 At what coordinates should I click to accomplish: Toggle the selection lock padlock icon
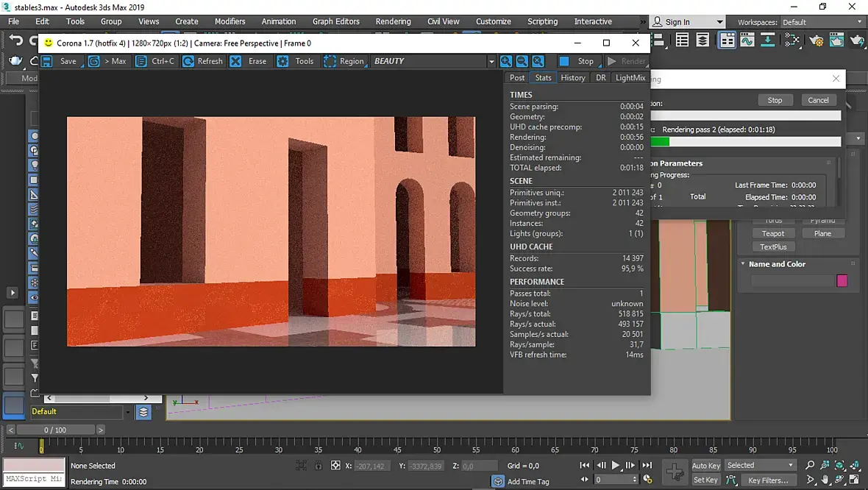click(x=319, y=466)
